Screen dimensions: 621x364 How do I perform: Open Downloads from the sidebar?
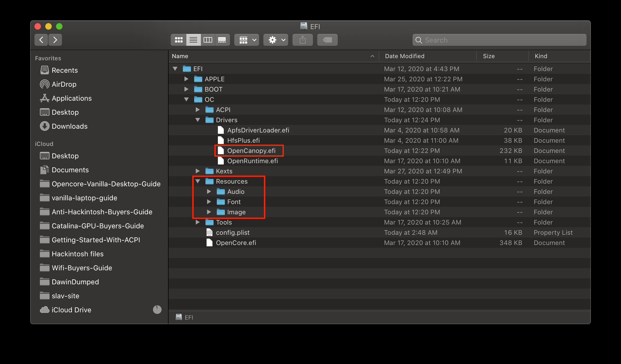point(69,126)
